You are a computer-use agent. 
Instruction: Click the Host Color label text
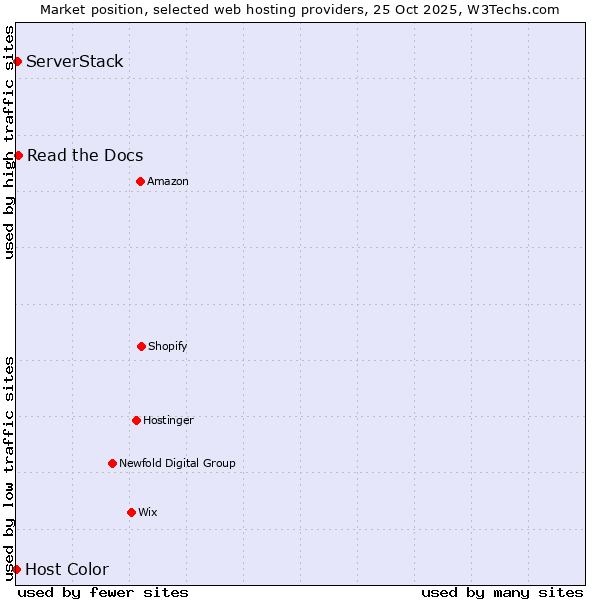[67, 570]
